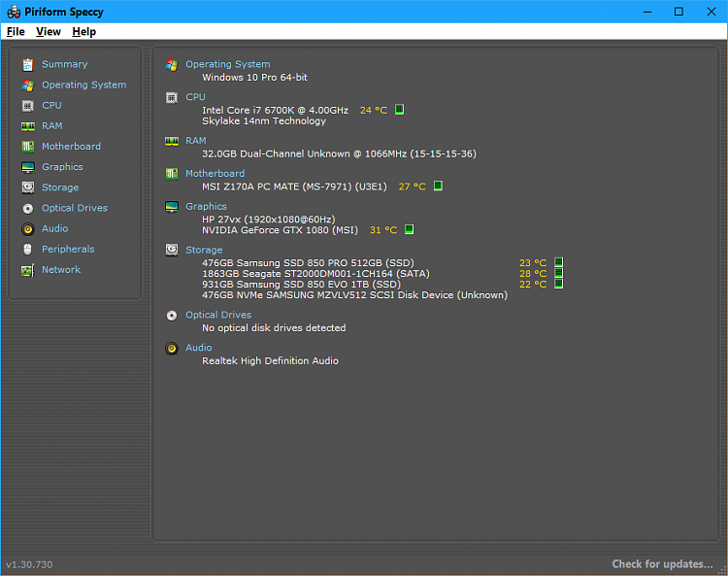Click the CPU heading link in summary
Viewport: 728px width, 576px height.
click(195, 97)
